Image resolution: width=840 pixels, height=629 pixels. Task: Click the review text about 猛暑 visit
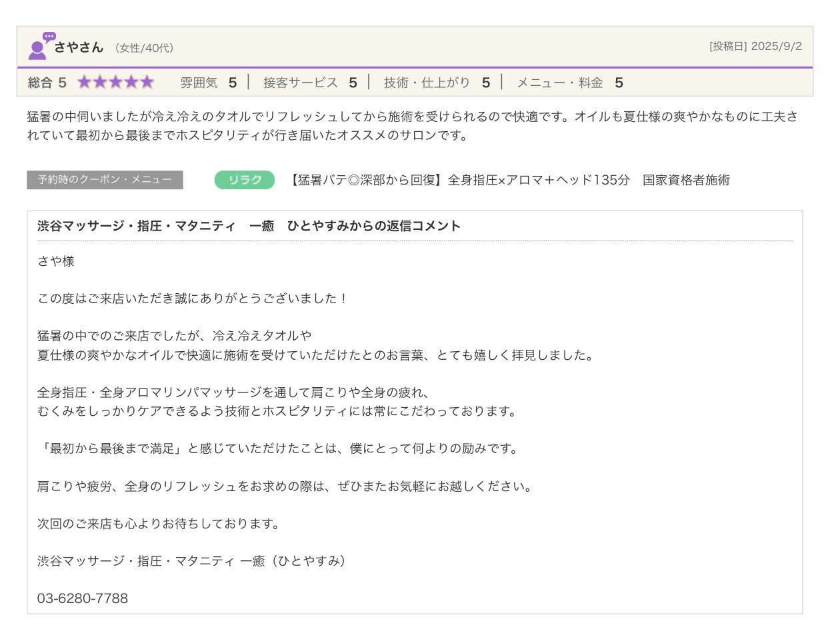pyautogui.click(x=411, y=126)
